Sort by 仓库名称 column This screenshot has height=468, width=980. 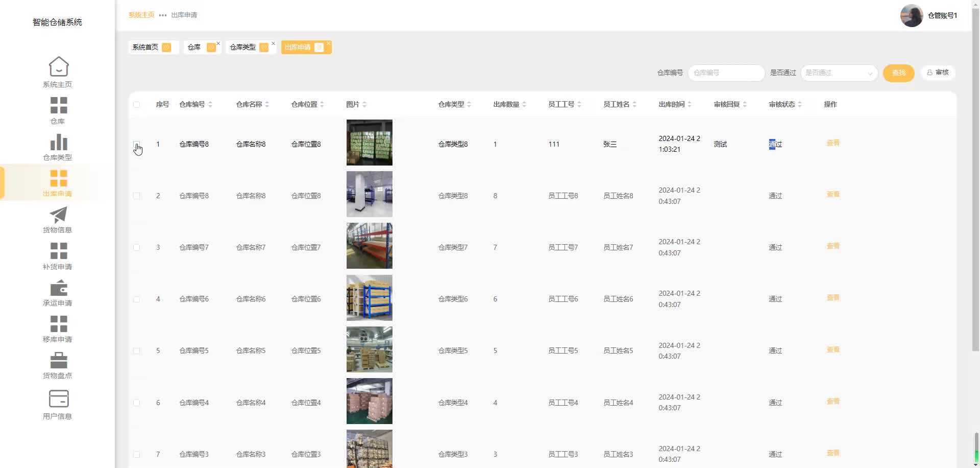pos(267,104)
